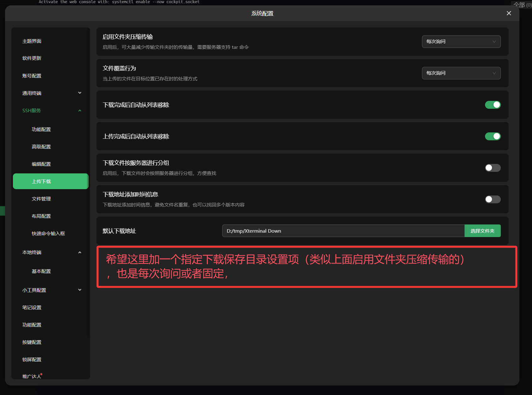Collapse the 本地终端 section
532x395 pixels.
[50, 252]
